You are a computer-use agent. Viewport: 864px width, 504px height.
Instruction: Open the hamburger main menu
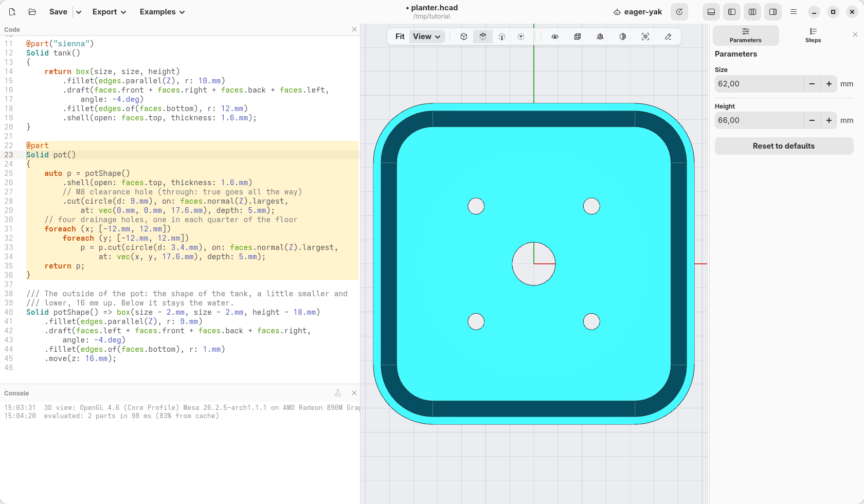tap(794, 12)
